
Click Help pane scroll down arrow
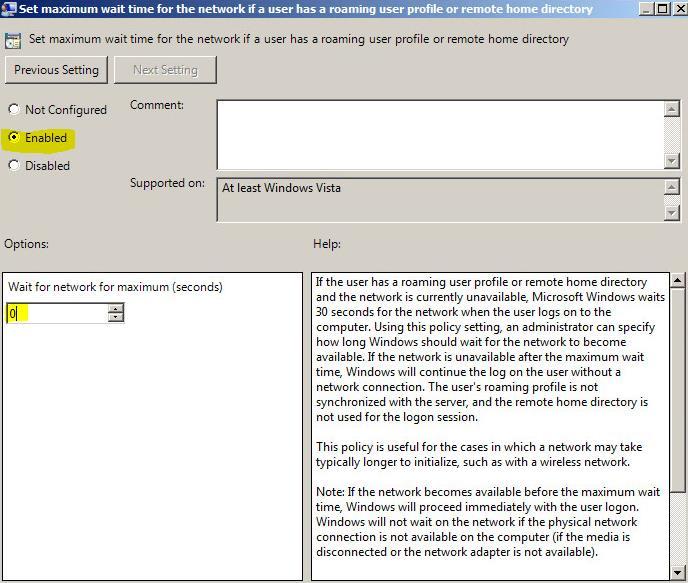pyautogui.click(x=678, y=572)
